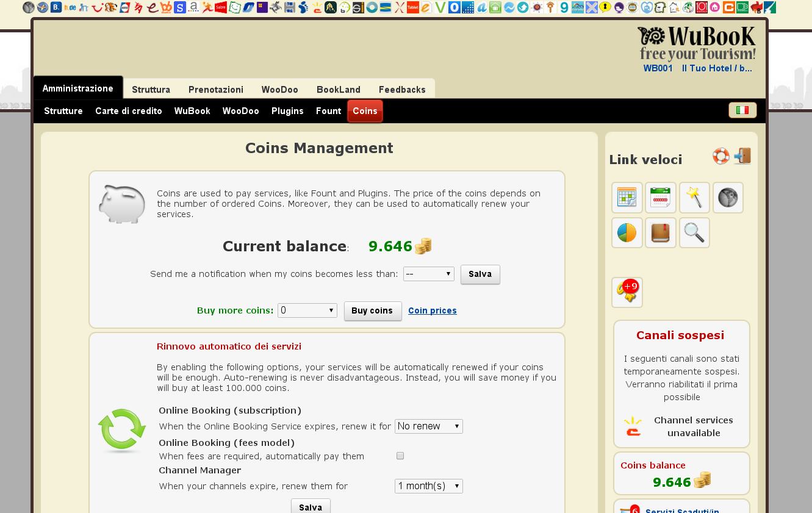Open the Plugins submenu item

(287, 111)
